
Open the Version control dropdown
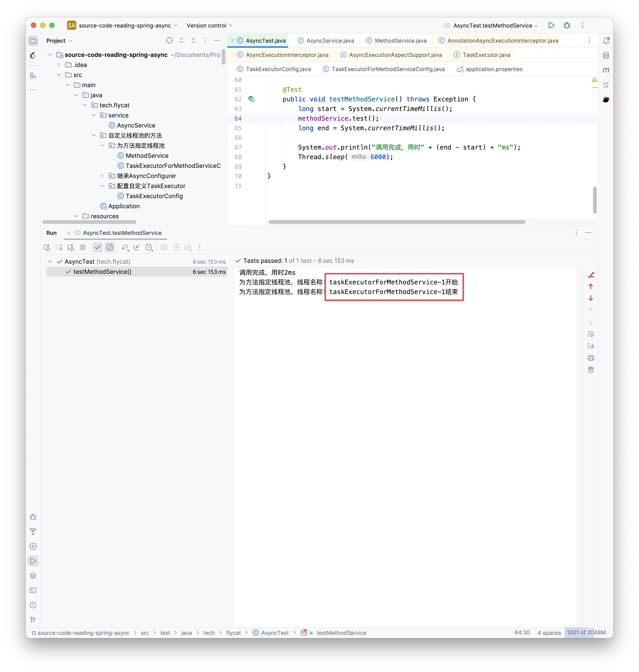[210, 25]
